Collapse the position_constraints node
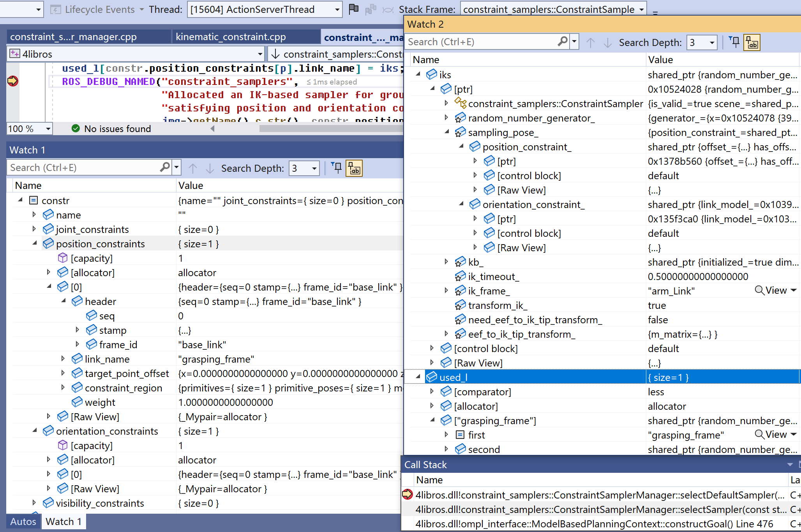Image resolution: width=801 pixels, height=532 pixels. pyautogui.click(x=34, y=243)
